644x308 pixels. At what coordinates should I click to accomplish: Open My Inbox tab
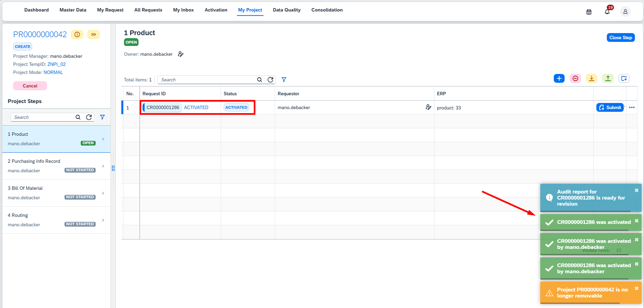(x=183, y=10)
